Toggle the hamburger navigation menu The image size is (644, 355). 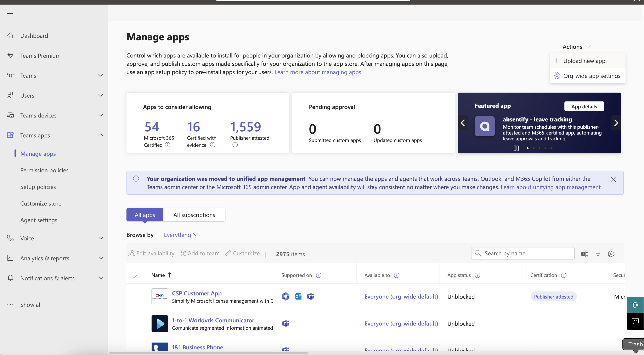[10, 15]
